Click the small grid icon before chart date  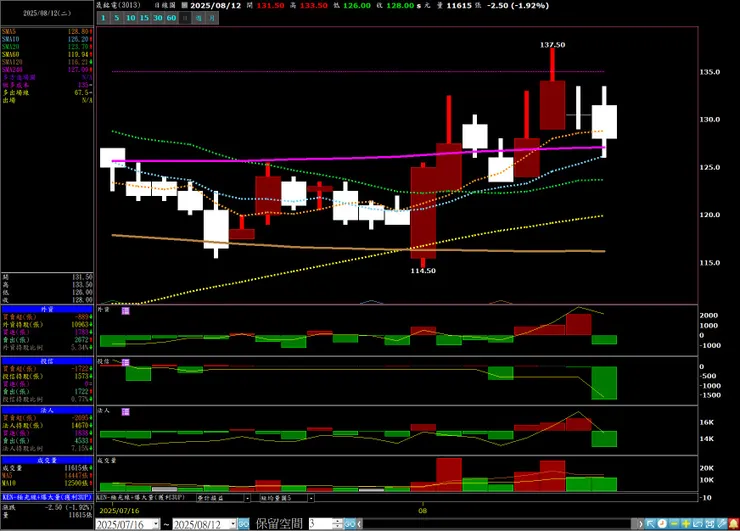pyautogui.click(x=185, y=6)
